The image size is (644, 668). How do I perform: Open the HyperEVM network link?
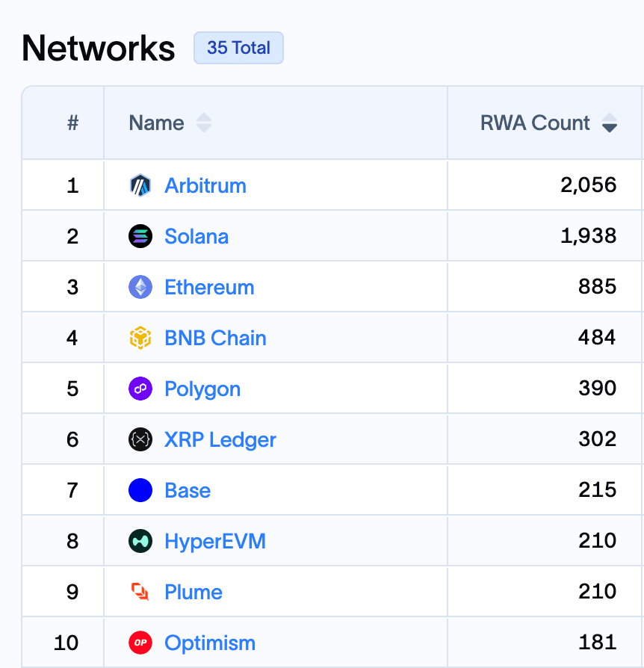(215, 542)
